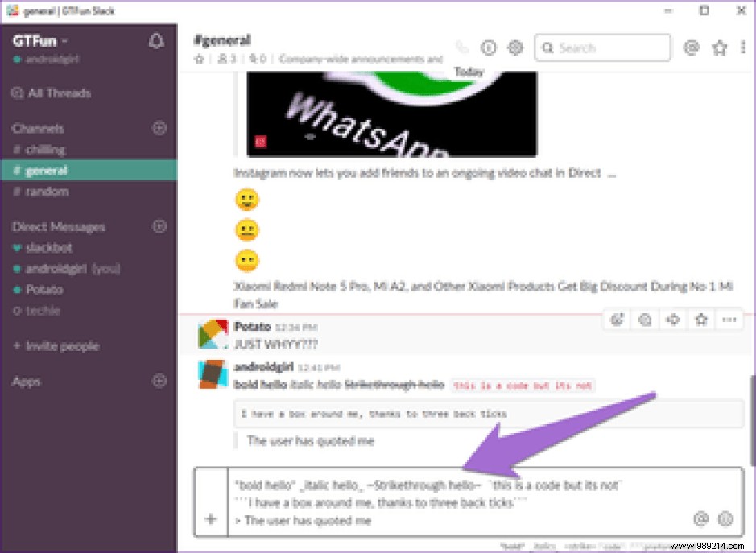Screen dimensions: 756x553
Task: Show starred items via the star icon
Action: tap(719, 47)
